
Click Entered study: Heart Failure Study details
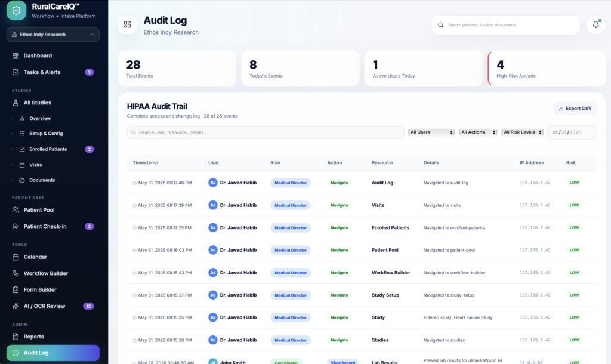tap(458, 317)
